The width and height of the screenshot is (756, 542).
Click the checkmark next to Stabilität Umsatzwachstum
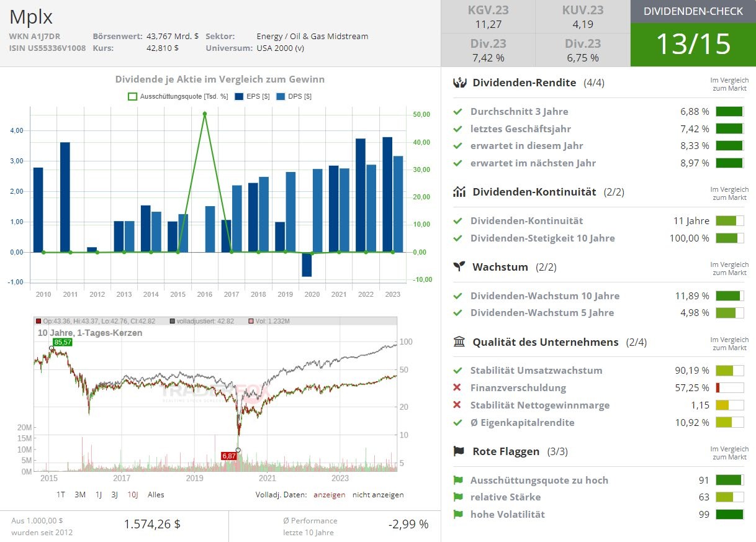tap(457, 371)
